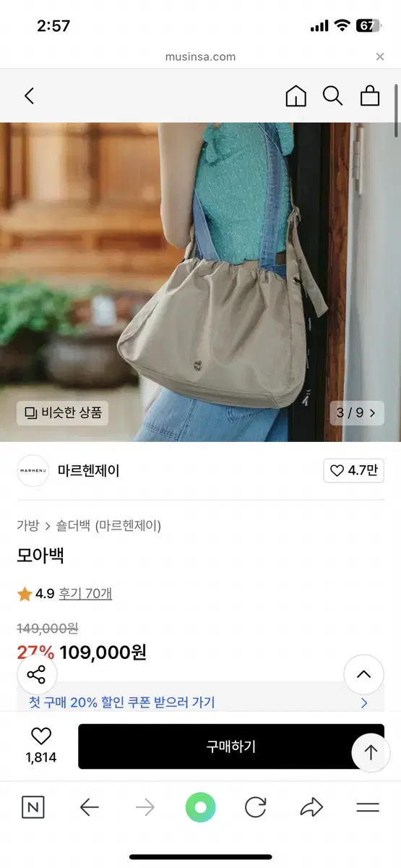Tap the share icon near the price
Image resolution: width=401 pixels, height=868 pixels.
(36, 675)
